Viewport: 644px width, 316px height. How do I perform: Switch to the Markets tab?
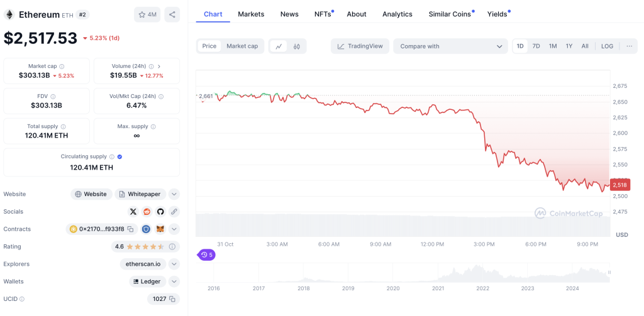pyautogui.click(x=251, y=14)
